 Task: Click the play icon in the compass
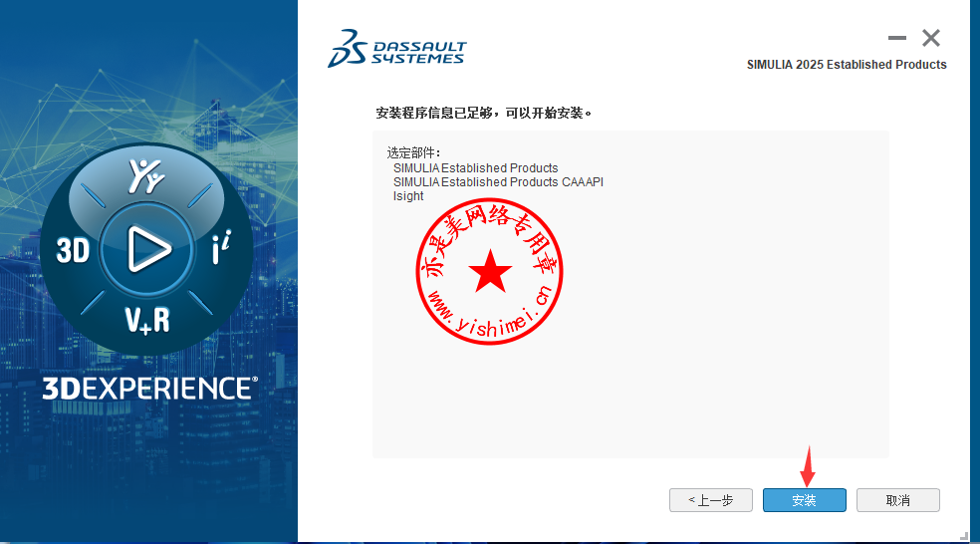click(x=147, y=249)
